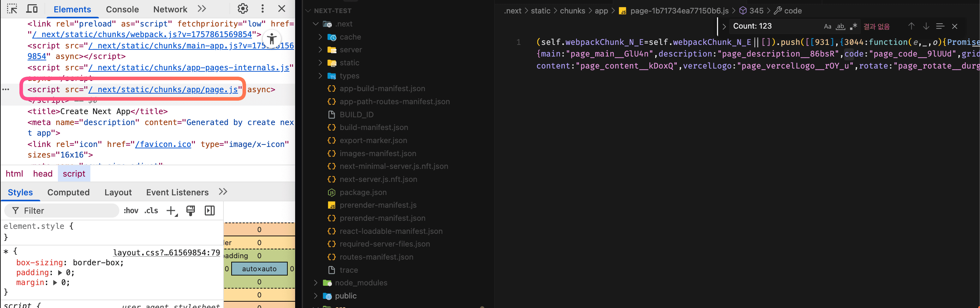Screen dimensions: 980x308
Task: Toggle device toolbar emulation icon
Action: pyautogui.click(x=32, y=9)
